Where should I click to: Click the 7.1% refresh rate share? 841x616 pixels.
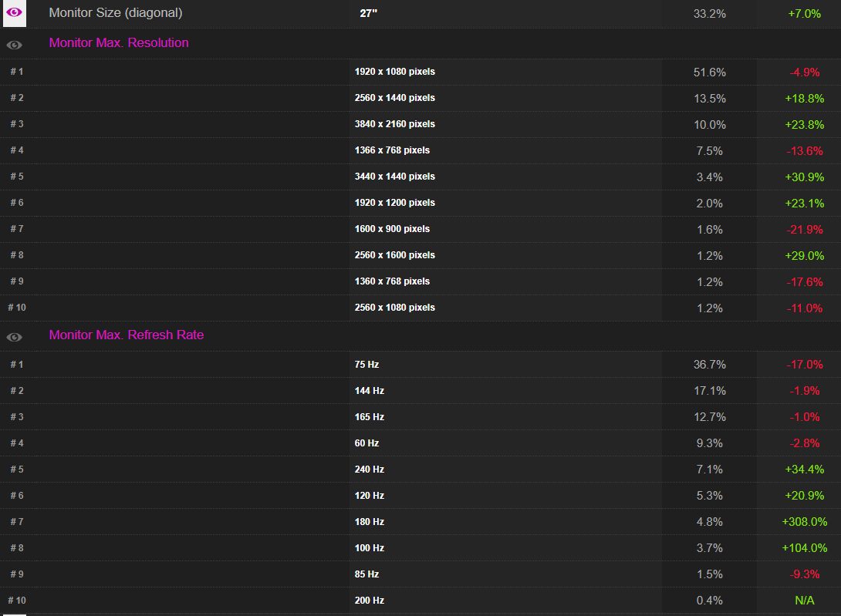click(x=709, y=470)
